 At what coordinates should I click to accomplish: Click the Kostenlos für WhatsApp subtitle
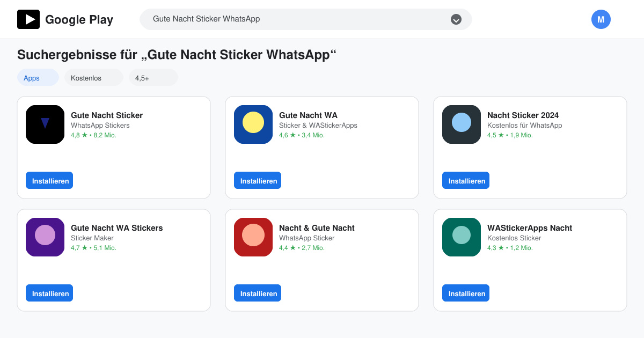tap(525, 126)
